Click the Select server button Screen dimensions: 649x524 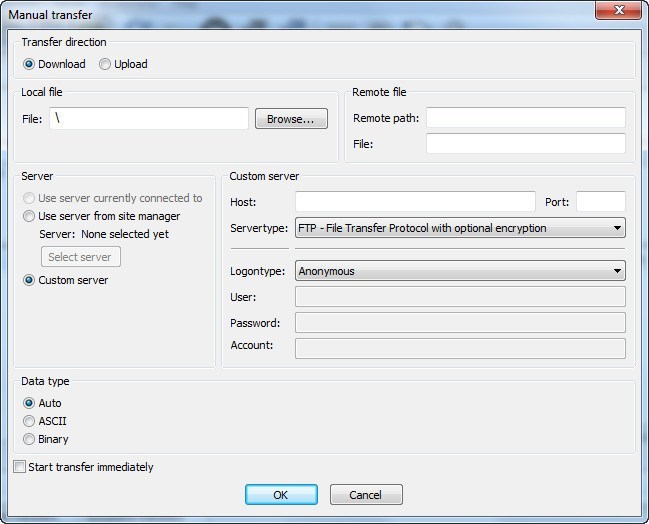pos(81,257)
